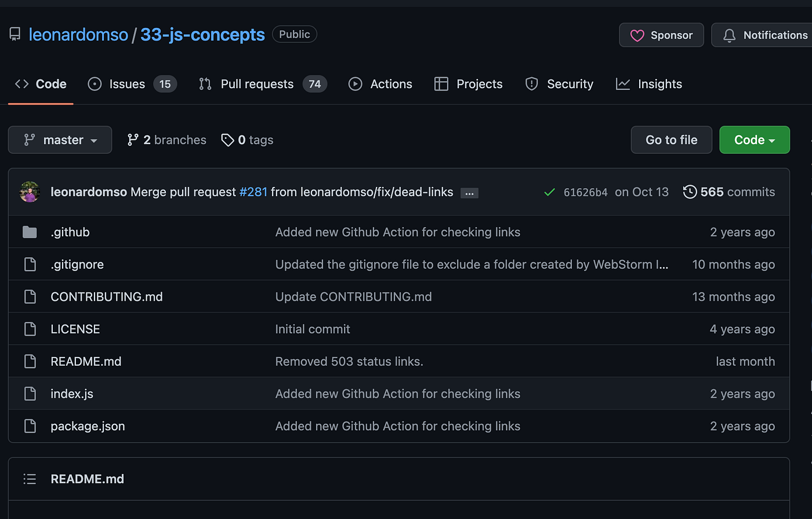The height and width of the screenshot is (519, 812).
Task: Click the heart Sponsor button
Action: coord(661,35)
